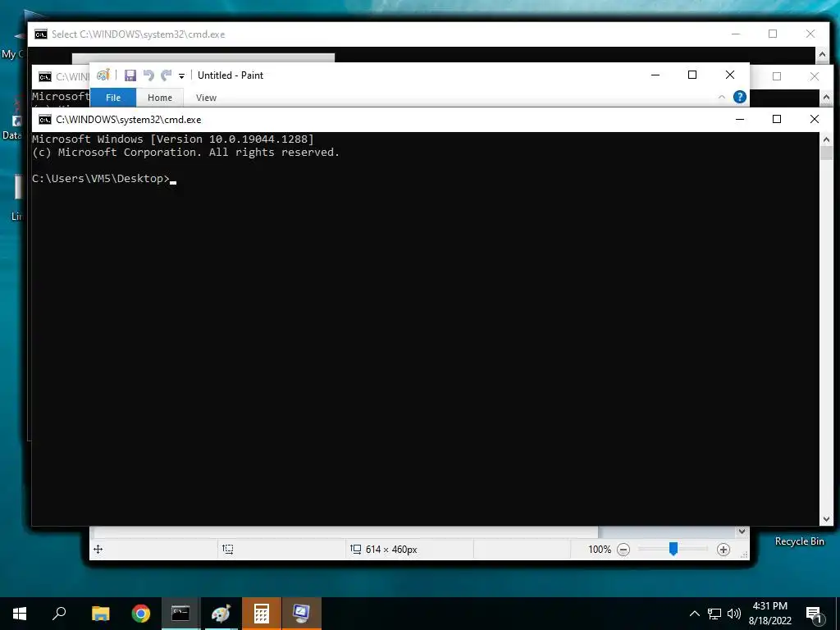
Task: Open the Windows Start menu
Action: (20, 614)
